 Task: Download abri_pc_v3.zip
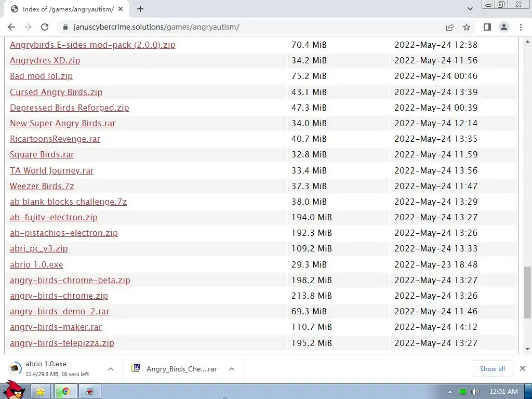point(38,248)
